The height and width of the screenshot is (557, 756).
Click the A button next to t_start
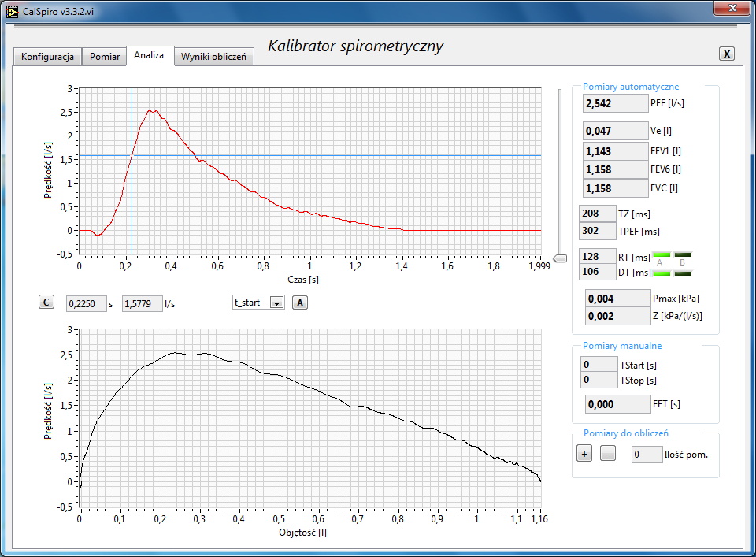[300, 303]
